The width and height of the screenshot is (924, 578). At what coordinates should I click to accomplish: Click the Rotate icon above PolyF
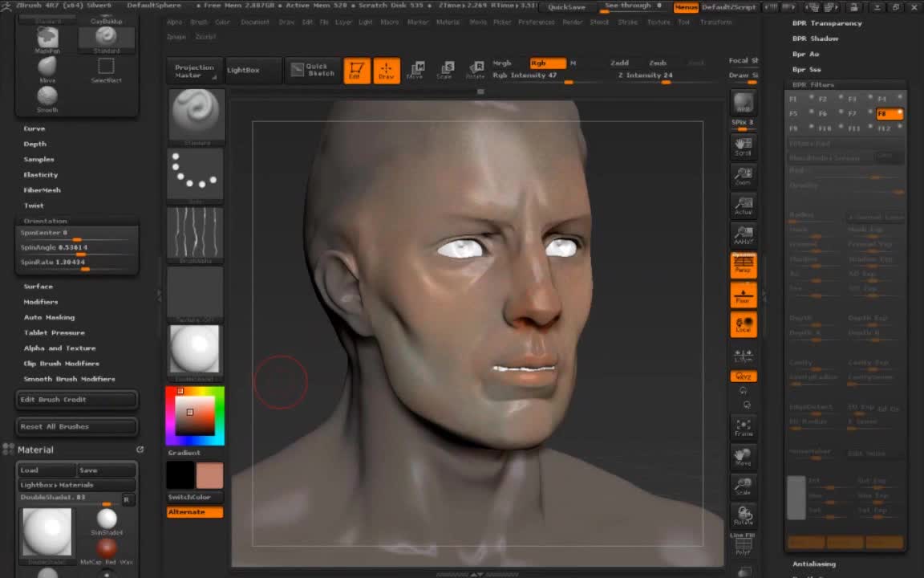coord(743,516)
